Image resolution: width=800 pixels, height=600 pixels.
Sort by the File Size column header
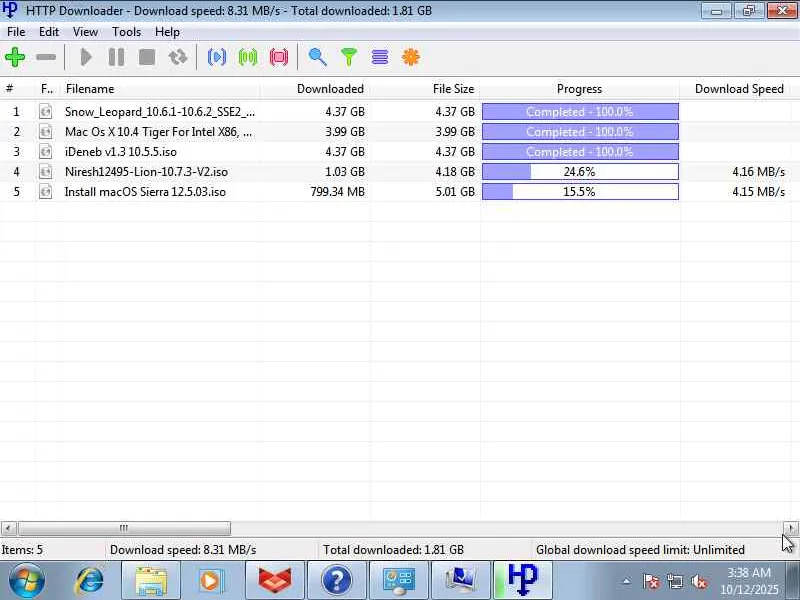[x=425, y=89]
